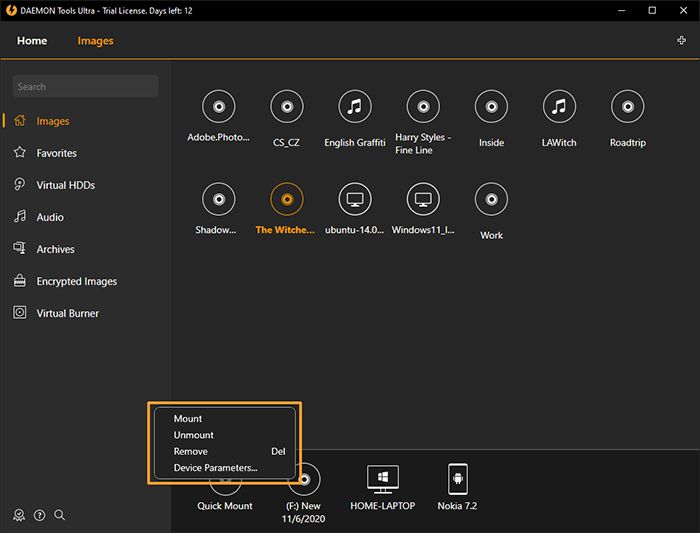Open Virtual Burner in sidebar
Screen dimensions: 700x533
[x=67, y=313]
